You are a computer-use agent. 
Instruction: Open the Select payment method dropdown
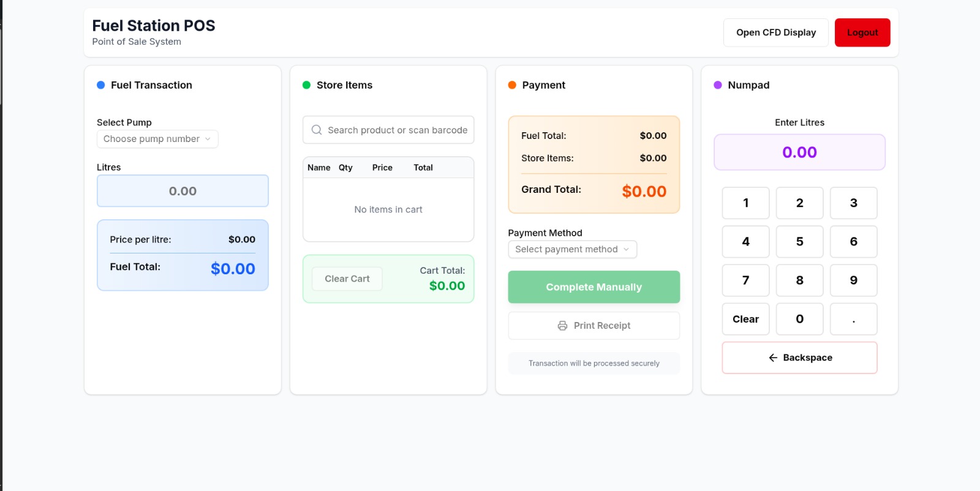pos(573,249)
